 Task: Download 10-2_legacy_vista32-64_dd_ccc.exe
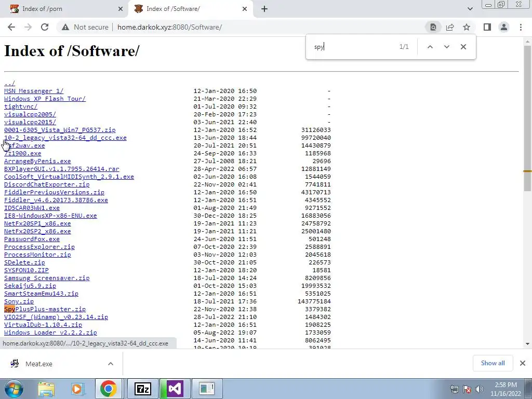click(65, 138)
